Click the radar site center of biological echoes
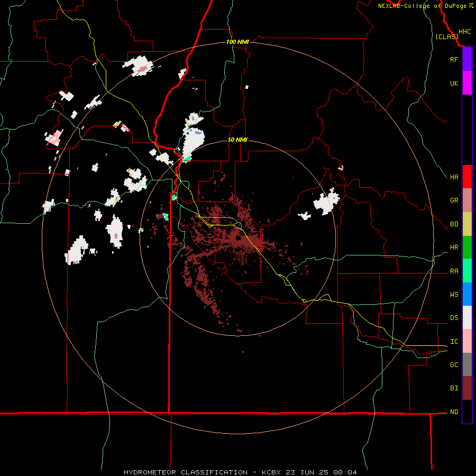The height and width of the screenshot is (476, 476). [237, 239]
